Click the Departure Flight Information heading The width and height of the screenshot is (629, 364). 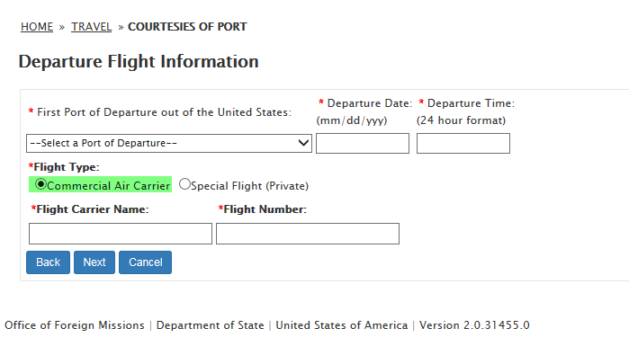point(139,62)
